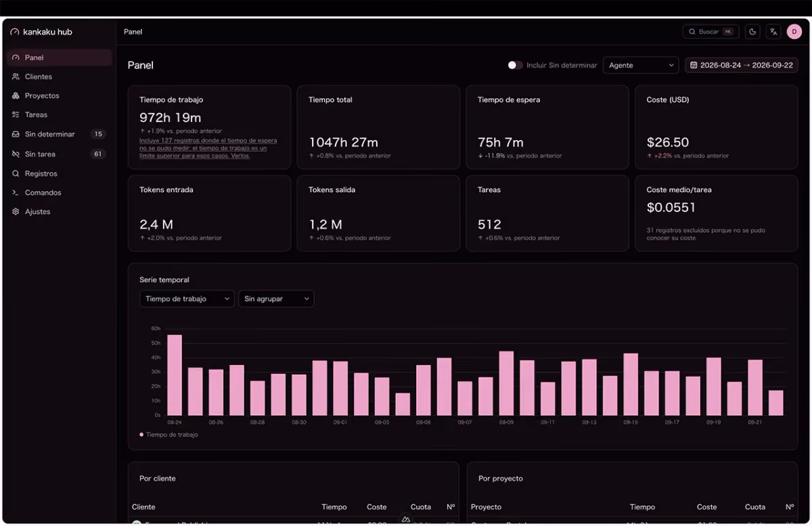812x526 pixels.
Task: Click the kankaku hub logo icon
Action: click(15, 32)
